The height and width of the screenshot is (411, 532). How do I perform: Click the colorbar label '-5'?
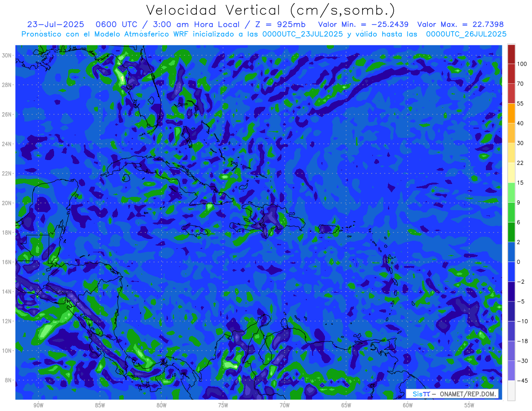pos(520,301)
